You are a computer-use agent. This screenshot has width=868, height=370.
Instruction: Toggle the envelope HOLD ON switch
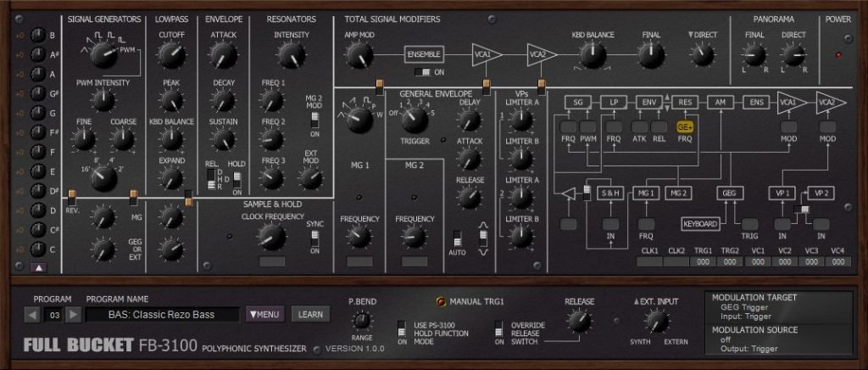(x=237, y=179)
